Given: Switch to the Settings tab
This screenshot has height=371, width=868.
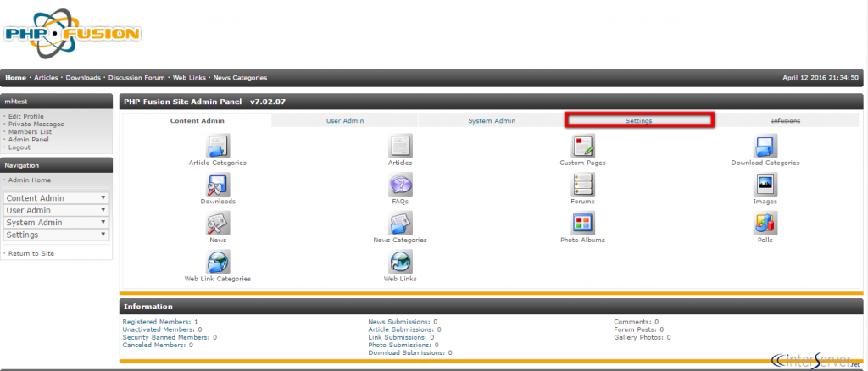Looking at the screenshot, I should (639, 120).
